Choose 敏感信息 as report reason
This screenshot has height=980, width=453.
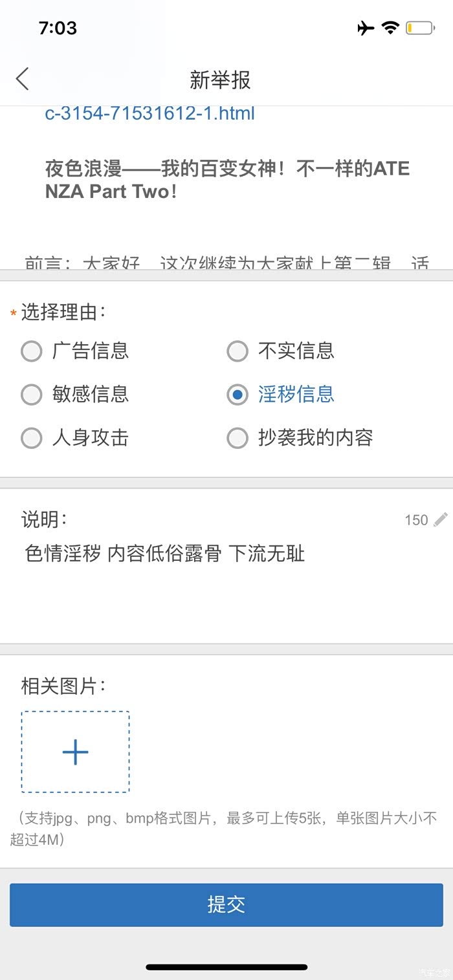(32, 395)
